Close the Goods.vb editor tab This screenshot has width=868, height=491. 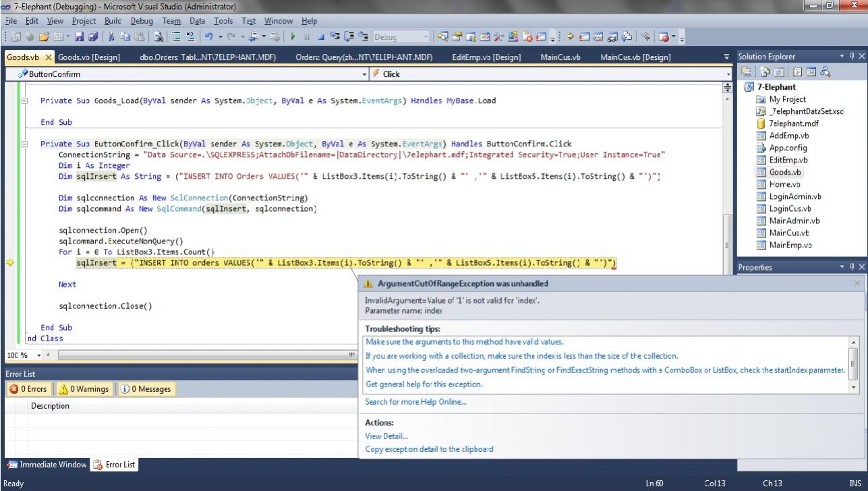(x=49, y=57)
